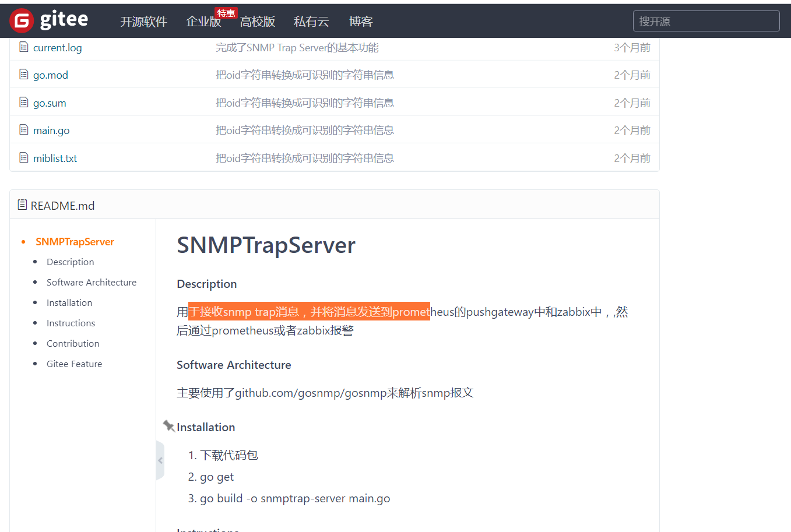Open the main.go file link
The image size is (791, 532).
coord(51,131)
